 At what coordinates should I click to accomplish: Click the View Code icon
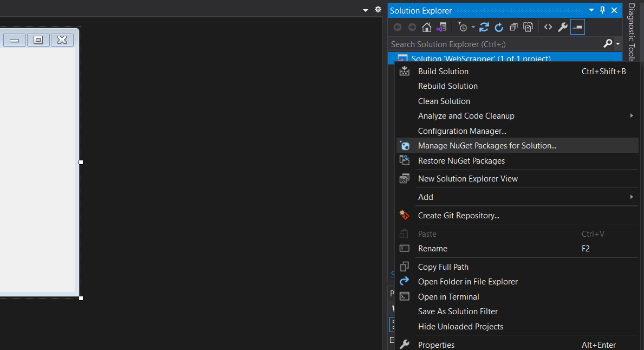point(548,27)
